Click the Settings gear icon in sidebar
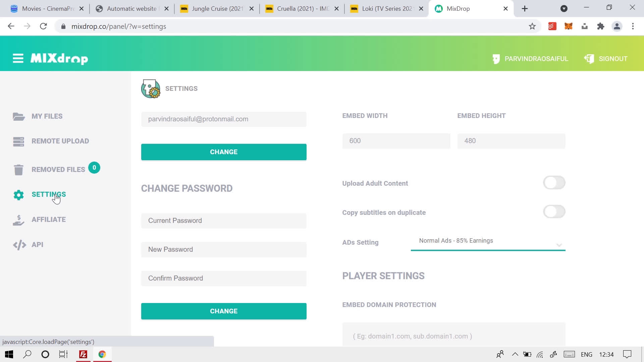The height and width of the screenshot is (362, 644). tap(18, 195)
